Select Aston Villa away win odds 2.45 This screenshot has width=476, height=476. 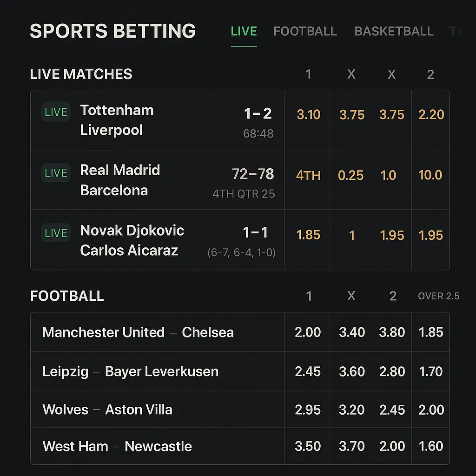392,410
